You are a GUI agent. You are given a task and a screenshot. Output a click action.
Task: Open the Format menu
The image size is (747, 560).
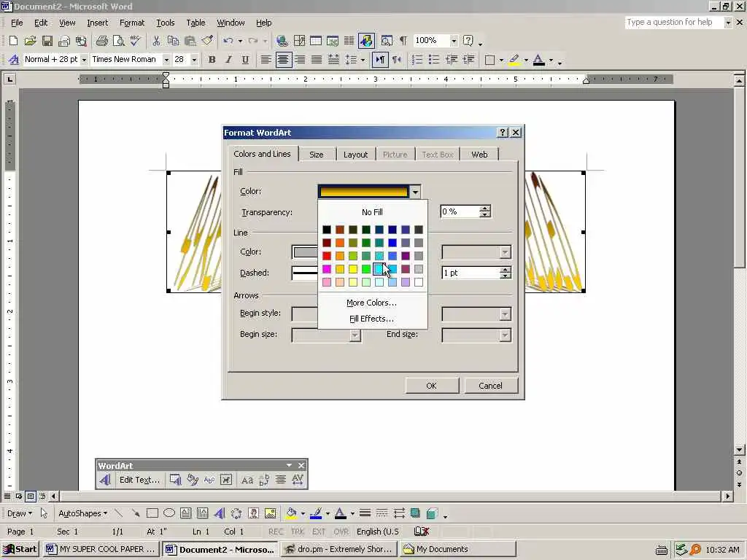132,23
